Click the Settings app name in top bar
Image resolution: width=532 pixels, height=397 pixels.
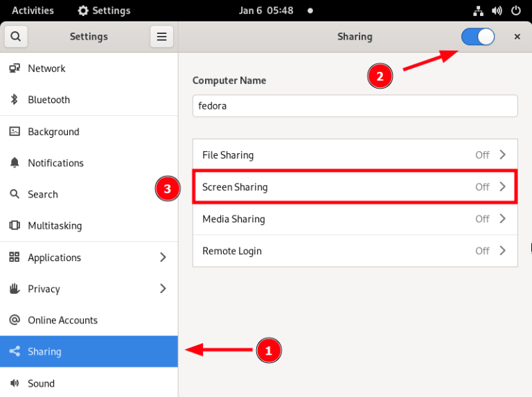click(x=112, y=10)
